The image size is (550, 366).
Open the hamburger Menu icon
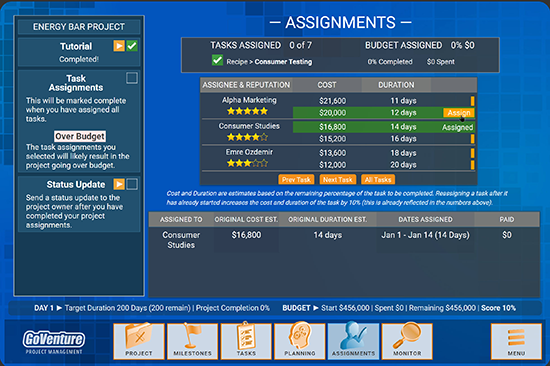pos(516,341)
